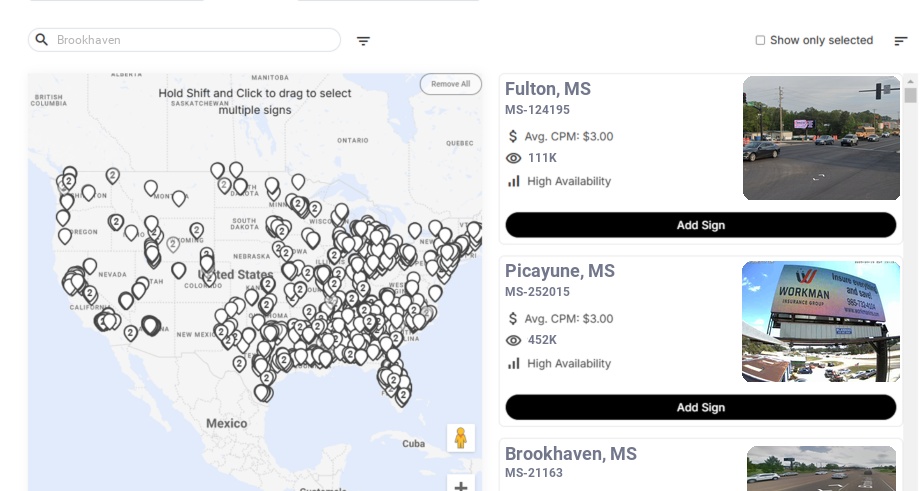The width and height of the screenshot is (920, 491).
Task: Click the search magnifier icon
Action: click(x=42, y=40)
